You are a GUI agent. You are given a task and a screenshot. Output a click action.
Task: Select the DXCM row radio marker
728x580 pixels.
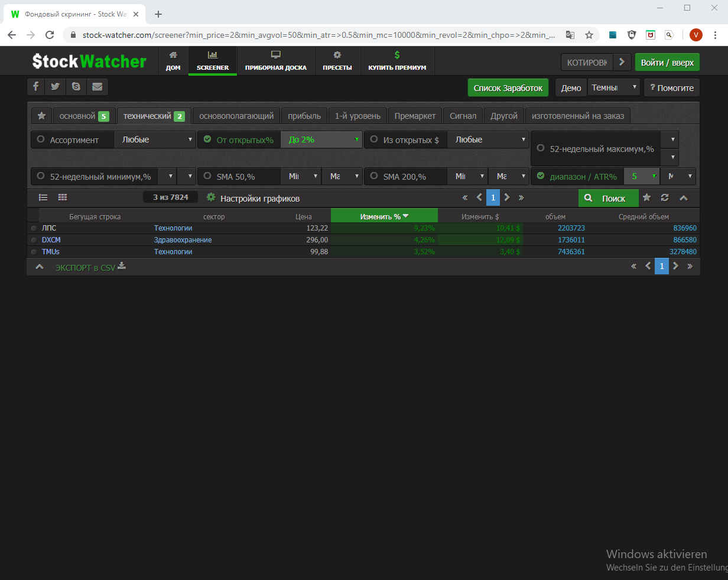pyautogui.click(x=34, y=240)
